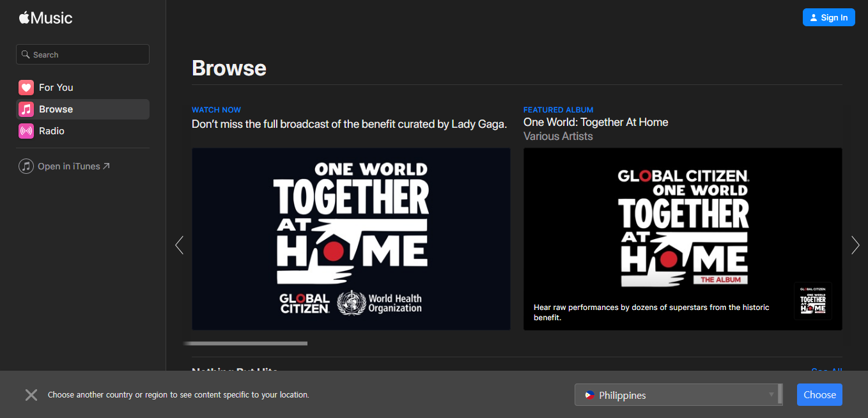Open the Featured Album link
868x418 pixels.
coord(558,110)
